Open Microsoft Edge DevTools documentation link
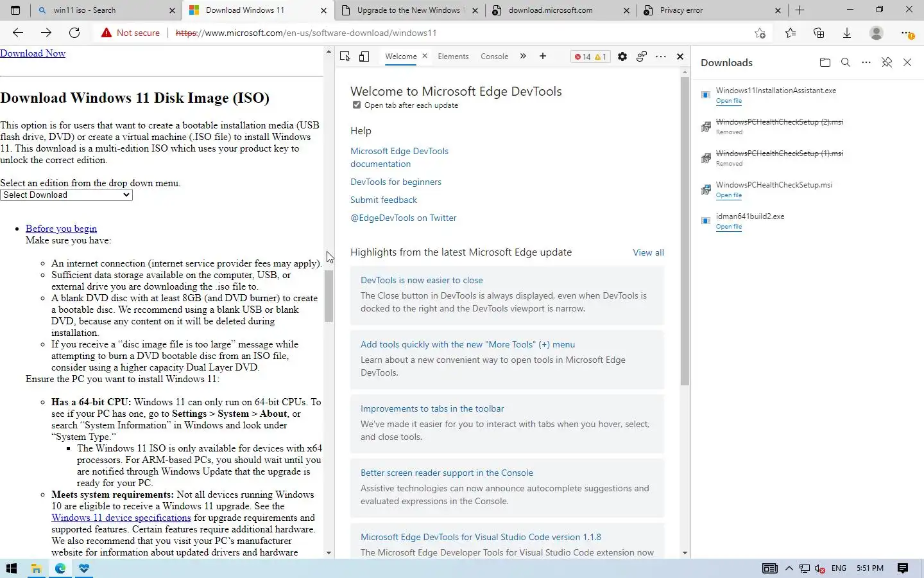This screenshot has width=924, height=578. (x=399, y=157)
